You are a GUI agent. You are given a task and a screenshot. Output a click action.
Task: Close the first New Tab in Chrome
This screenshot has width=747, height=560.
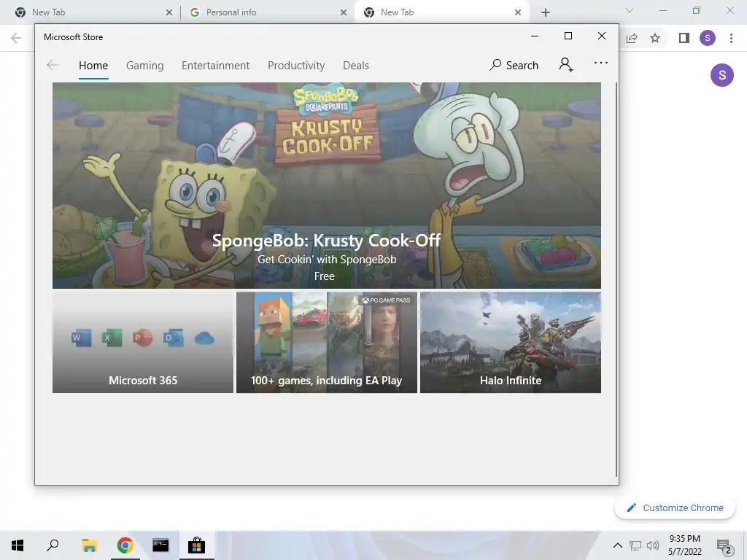(x=169, y=12)
